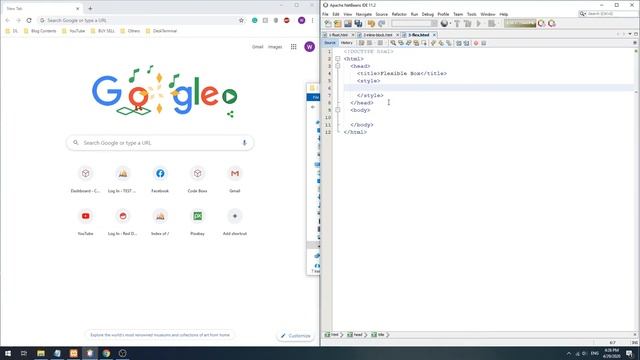The height and width of the screenshot is (360, 640).
Task: Bookmark this tab with the star icon
Action: tap(241, 20)
